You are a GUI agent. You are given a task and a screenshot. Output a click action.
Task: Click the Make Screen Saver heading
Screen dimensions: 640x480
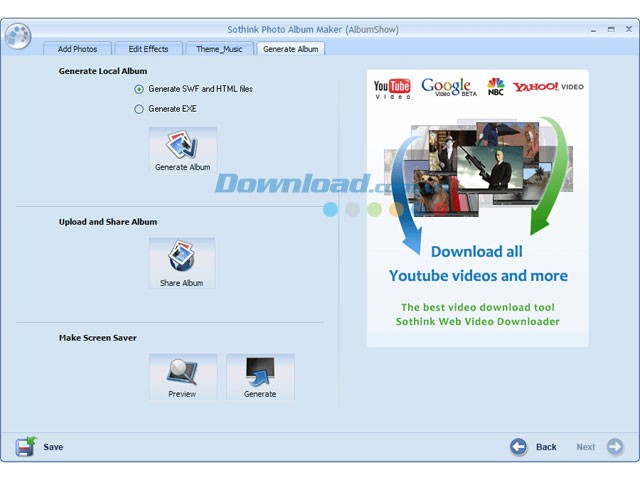[x=98, y=338]
